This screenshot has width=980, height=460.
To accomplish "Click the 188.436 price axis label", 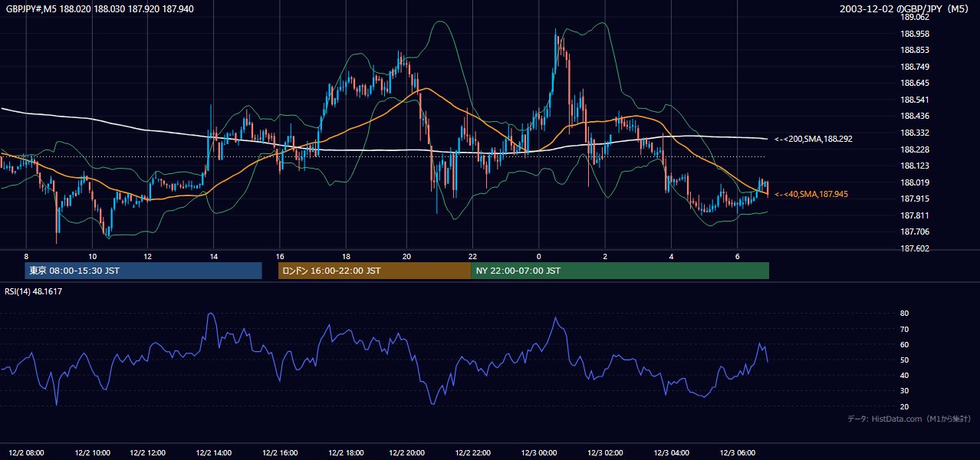I will (x=916, y=117).
